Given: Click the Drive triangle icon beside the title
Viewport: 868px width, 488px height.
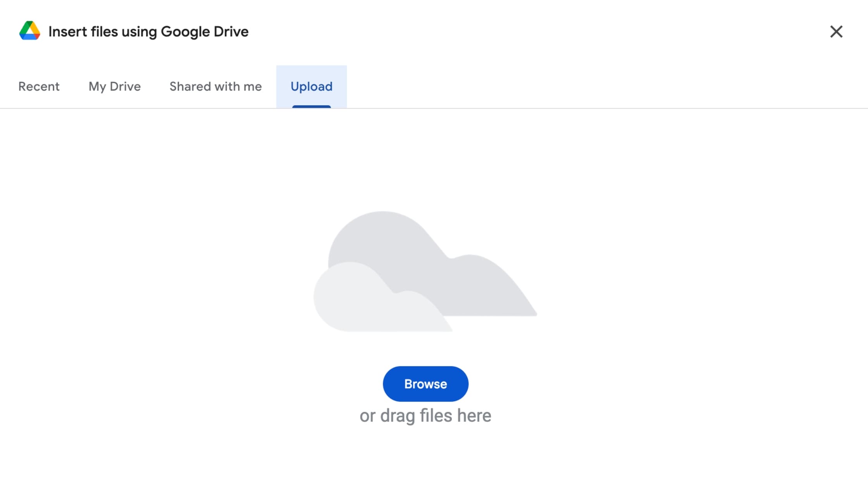Looking at the screenshot, I should point(29,31).
